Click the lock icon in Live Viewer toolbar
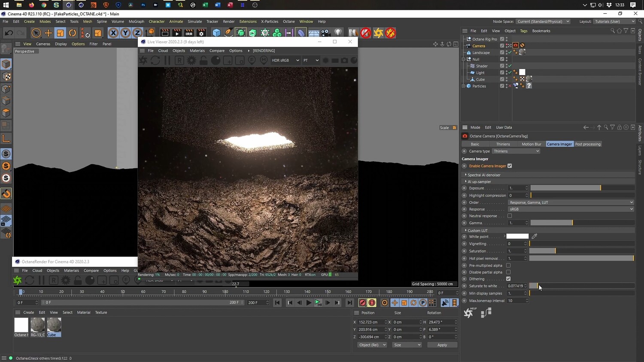 click(204, 60)
